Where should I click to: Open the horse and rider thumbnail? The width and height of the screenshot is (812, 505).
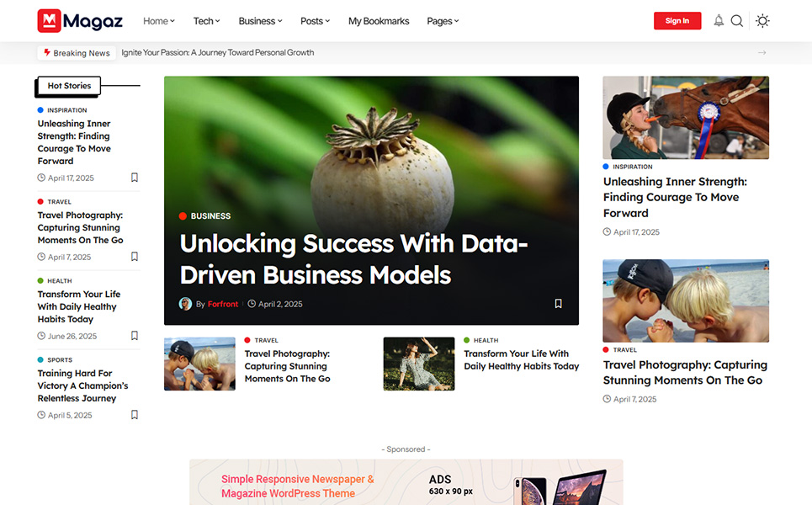pyautogui.click(x=686, y=118)
